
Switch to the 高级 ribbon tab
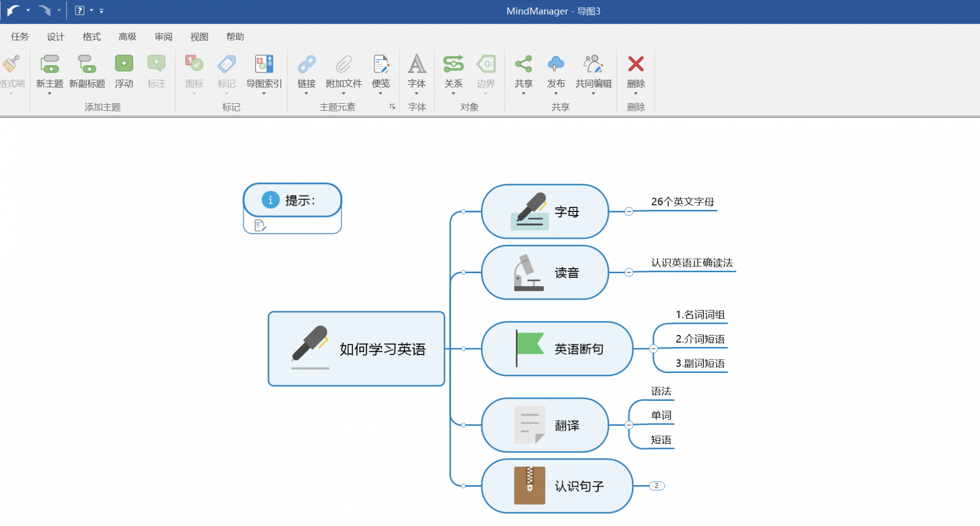(128, 37)
